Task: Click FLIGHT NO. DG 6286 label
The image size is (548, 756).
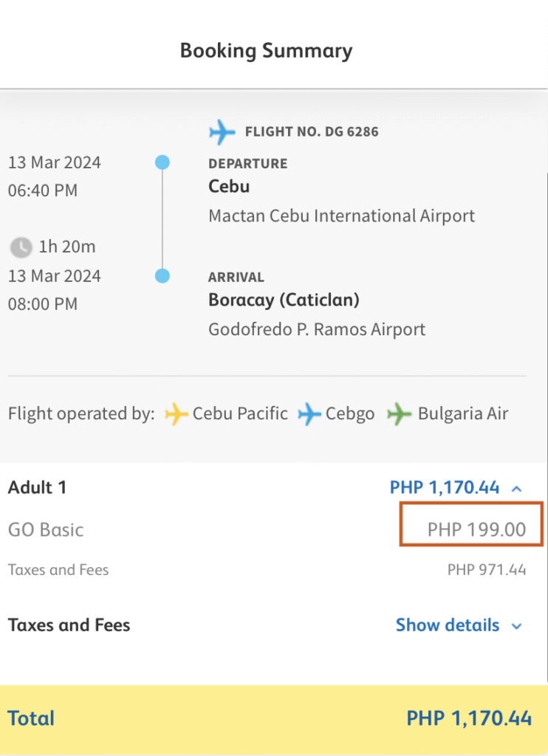Action: coord(312,131)
